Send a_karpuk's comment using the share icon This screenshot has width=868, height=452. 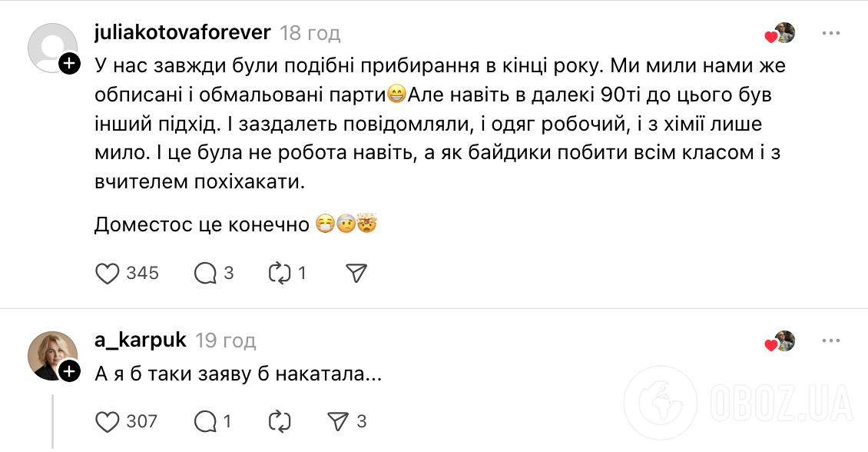click(336, 421)
